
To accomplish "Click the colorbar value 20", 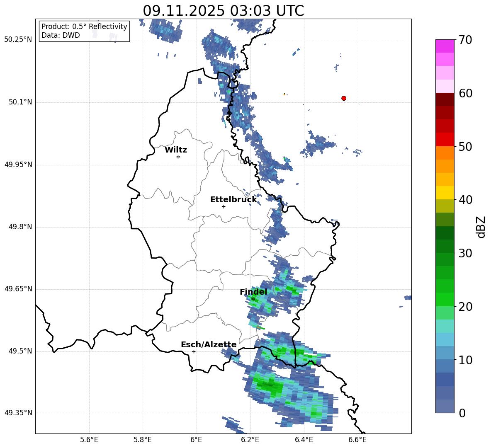I will pos(465,307).
